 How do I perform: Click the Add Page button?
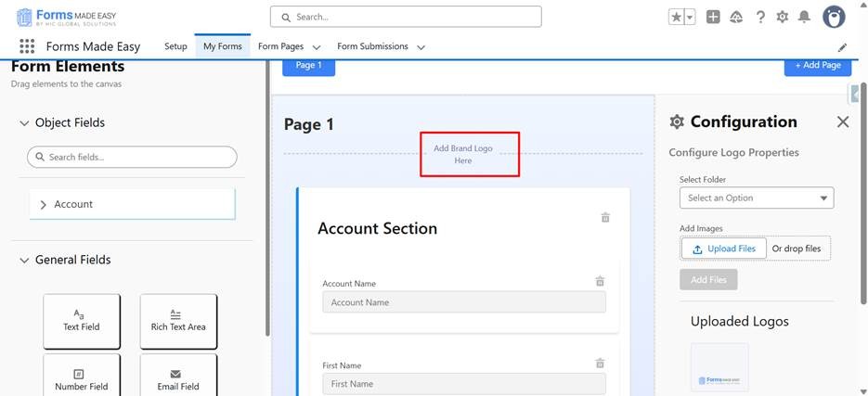click(817, 65)
